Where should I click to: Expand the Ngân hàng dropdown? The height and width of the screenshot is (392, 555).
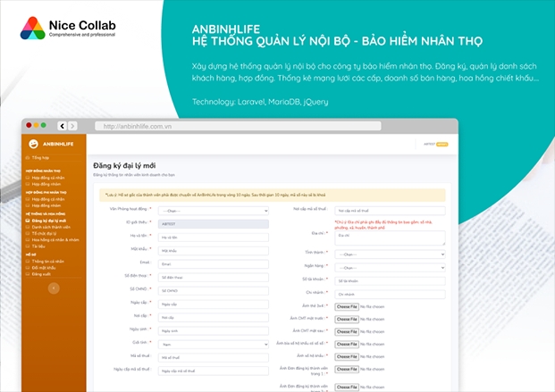tap(390, 268)
